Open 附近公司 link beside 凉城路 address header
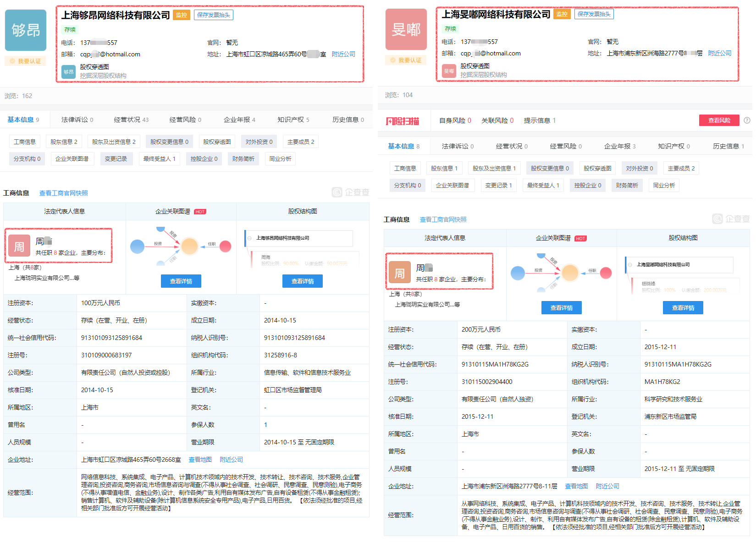 (343, 54)
